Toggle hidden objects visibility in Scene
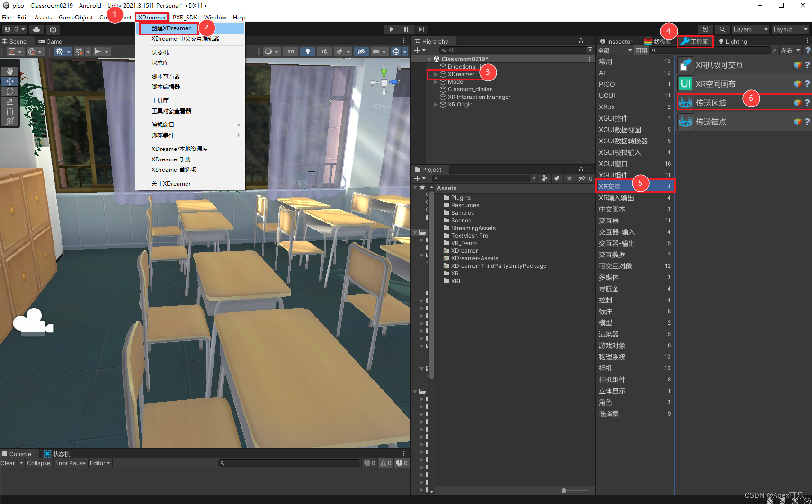This screenshot has height=504, width=812. (x=361, y=52)
